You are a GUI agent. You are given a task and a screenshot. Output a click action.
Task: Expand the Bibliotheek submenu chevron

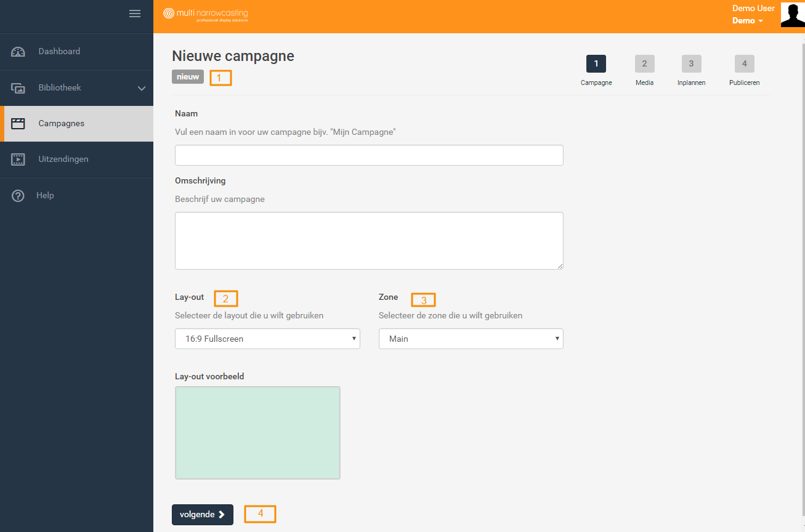pyautogui.click(x=142, y=88)
